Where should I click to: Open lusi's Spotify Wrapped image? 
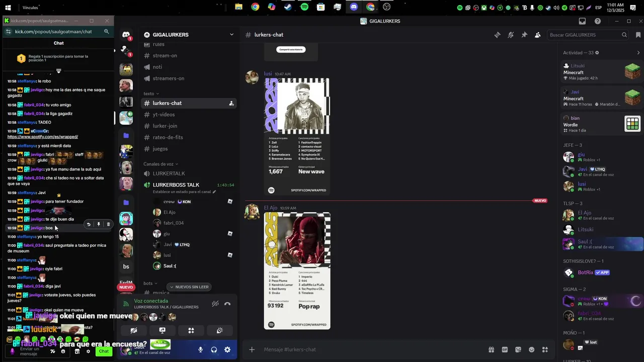click(297, 136)
